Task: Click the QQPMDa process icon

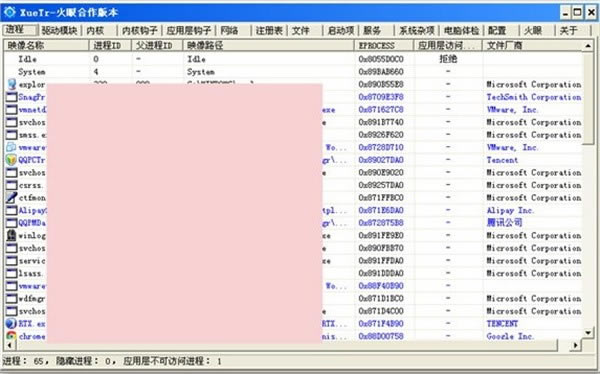Action: coord(11,223)
